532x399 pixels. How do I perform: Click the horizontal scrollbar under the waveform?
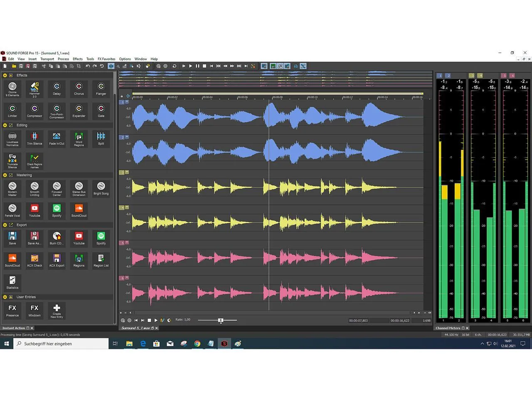coord(272,313)
